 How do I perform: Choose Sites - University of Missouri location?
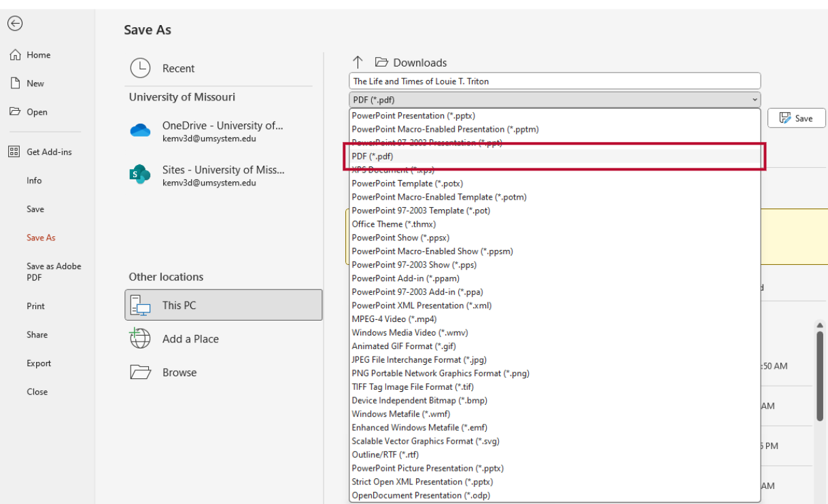click(224, 176)
